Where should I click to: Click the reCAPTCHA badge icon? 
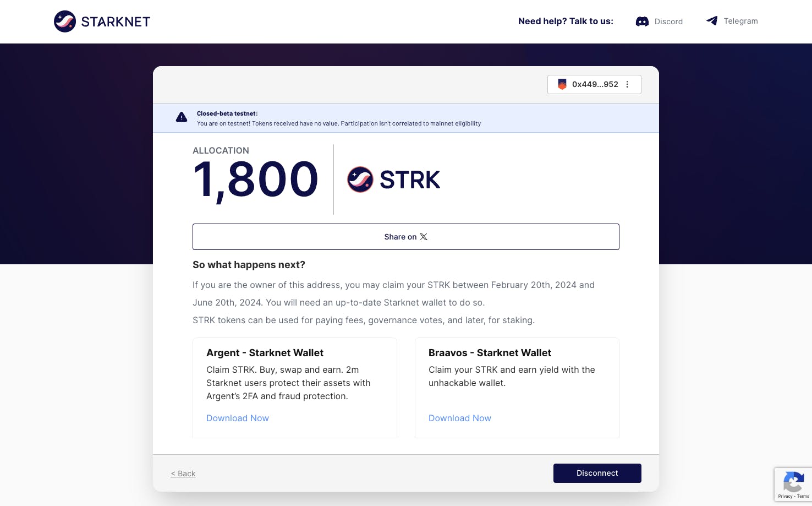point(793,483)
